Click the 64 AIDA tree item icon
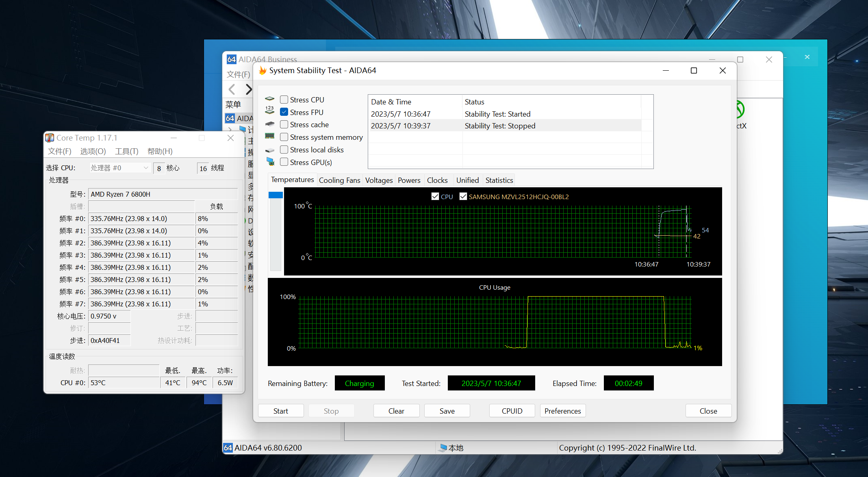Viewport: 868px width, 477px height. click(x=230, y=118)
